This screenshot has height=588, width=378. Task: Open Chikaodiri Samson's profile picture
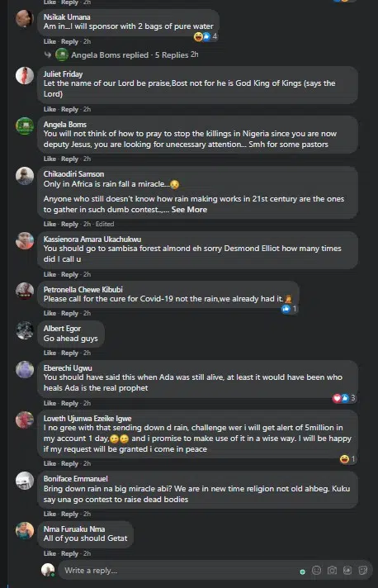tap(25, 176)
